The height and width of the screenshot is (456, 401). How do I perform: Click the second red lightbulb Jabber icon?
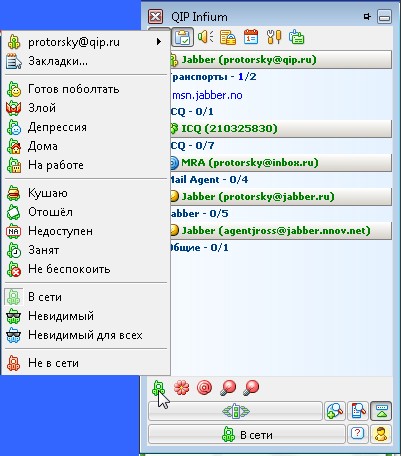251,388
